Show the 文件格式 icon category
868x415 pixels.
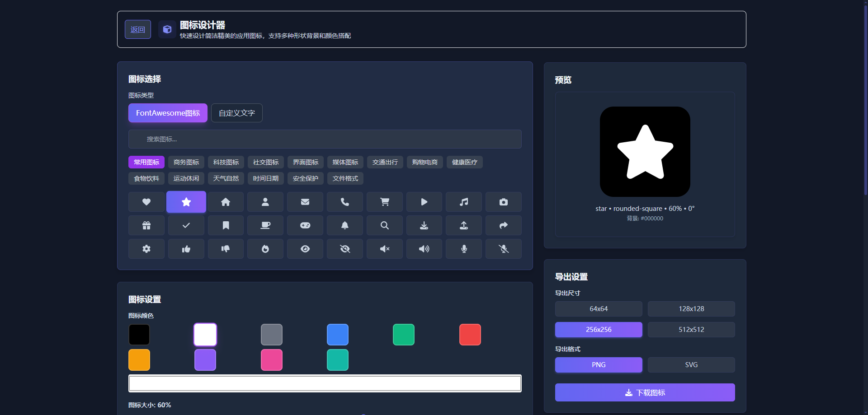345,178
